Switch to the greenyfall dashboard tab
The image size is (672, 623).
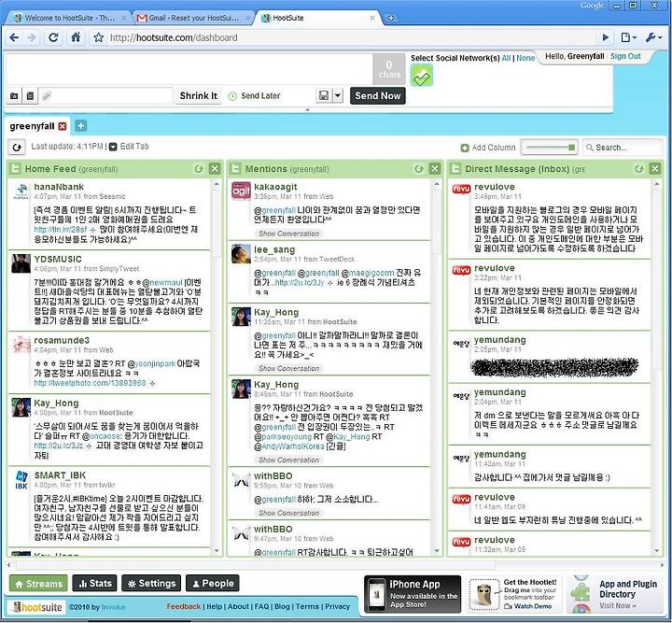pos(32,126)
